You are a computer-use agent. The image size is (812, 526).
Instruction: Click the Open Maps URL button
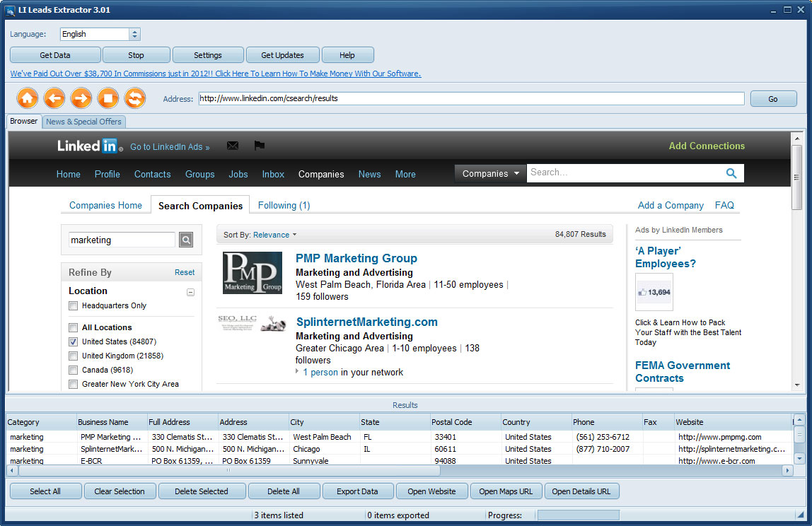(506, 491)
